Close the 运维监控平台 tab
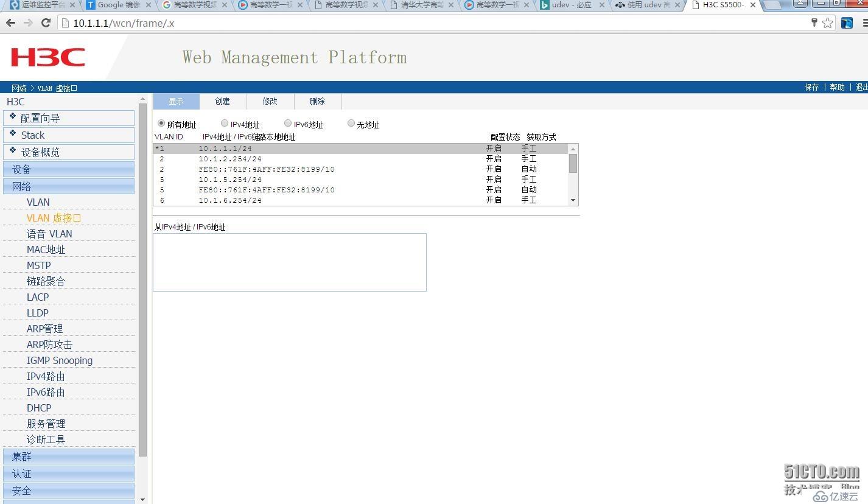Screen dimensions: 868x504 pyautogui.click(x=73, y=5)
